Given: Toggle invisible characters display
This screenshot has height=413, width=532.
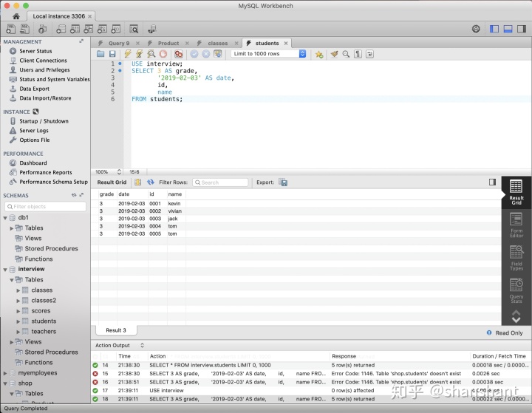Looking at the screenshot, I should pos(358,54).
